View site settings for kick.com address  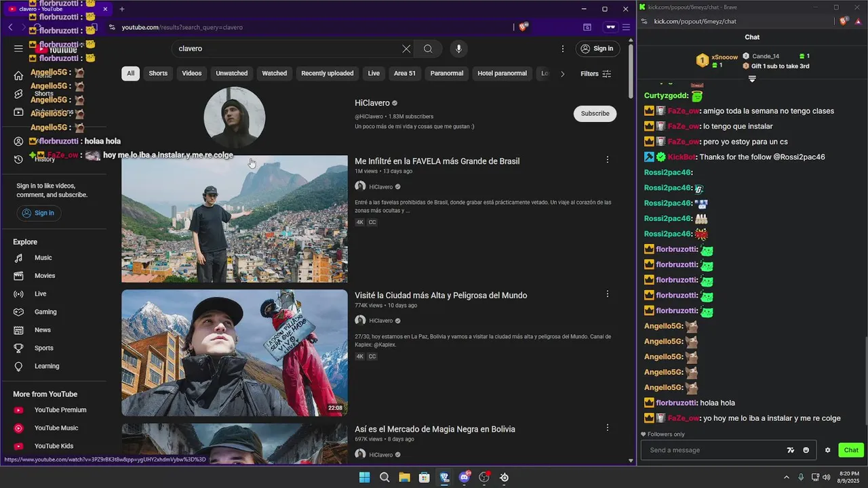644,21
